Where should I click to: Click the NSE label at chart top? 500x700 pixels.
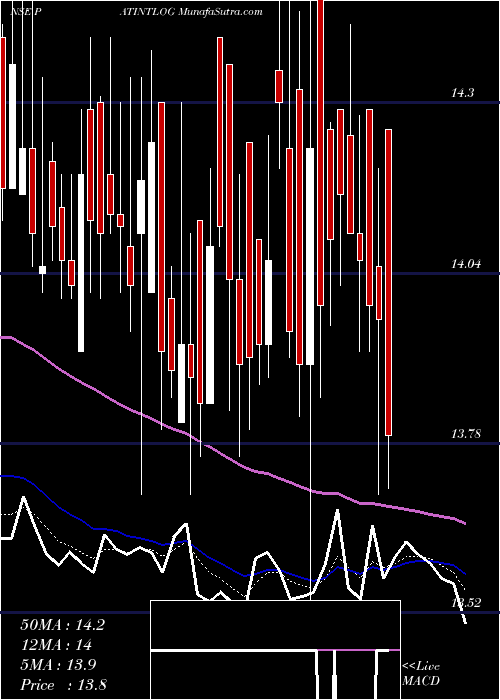[20, 12]
